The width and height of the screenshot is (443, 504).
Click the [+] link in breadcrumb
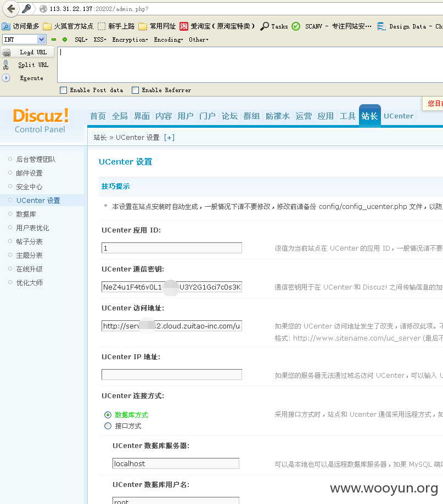169,138
